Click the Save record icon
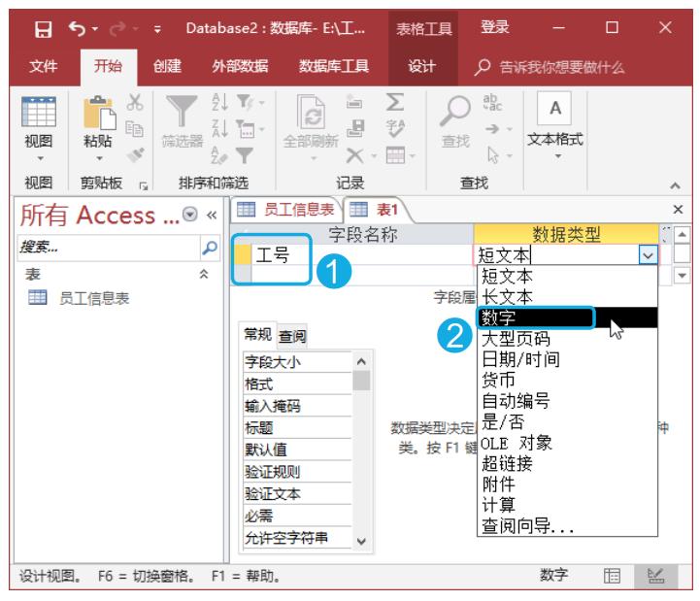700x601 pixels. coord(355,128)
